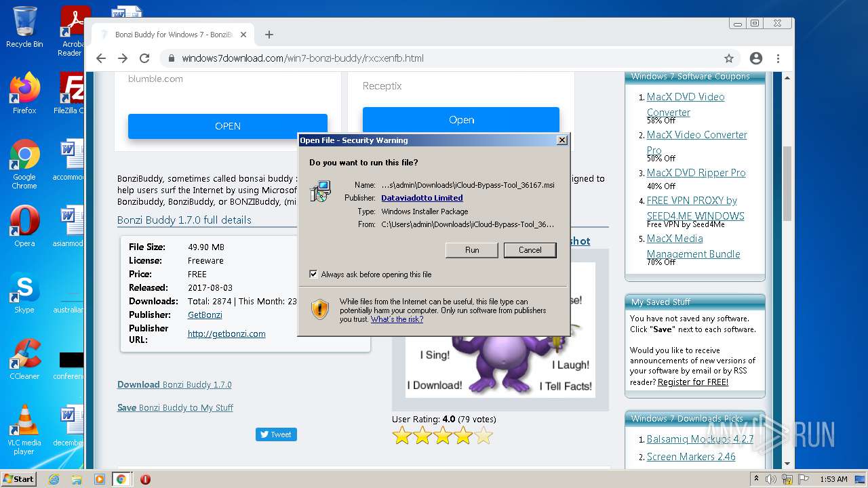Viewport: 868px width, 488px height.
Task: Click Chrome icon in taskbar
Action: click(x=121, y=479)
